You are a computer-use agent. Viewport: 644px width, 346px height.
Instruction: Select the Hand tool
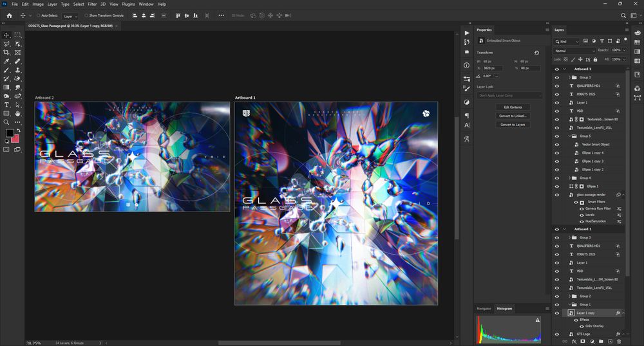(17, 114)
